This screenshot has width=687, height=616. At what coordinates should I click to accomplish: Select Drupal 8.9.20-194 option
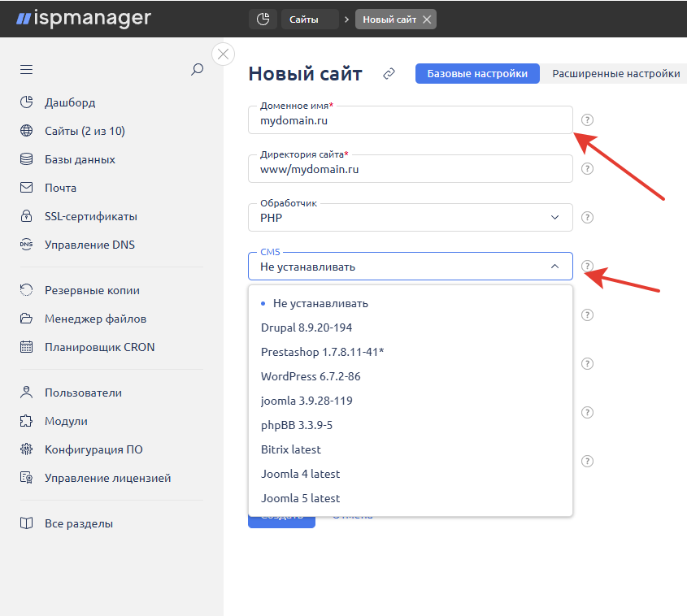click(411, 328)
